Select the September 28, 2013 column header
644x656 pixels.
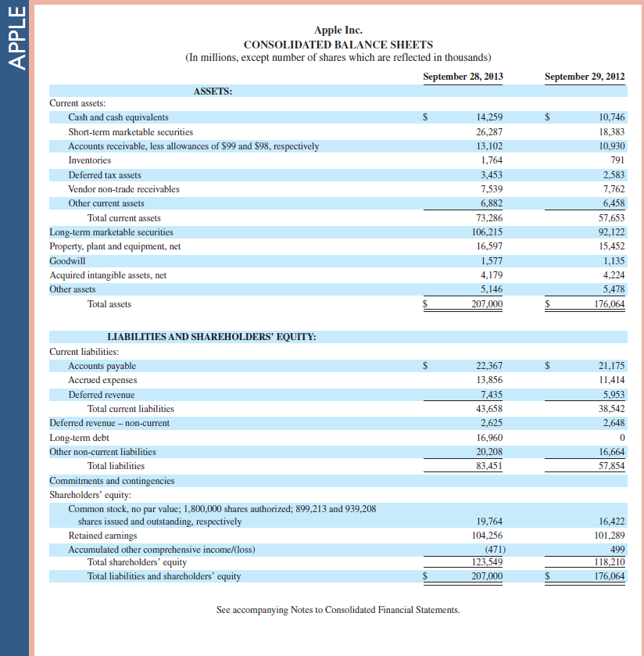click(463, 77)
